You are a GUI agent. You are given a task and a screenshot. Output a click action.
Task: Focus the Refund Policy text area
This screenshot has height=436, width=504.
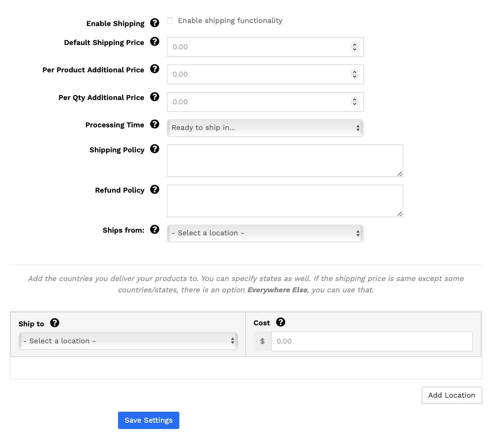285,201
